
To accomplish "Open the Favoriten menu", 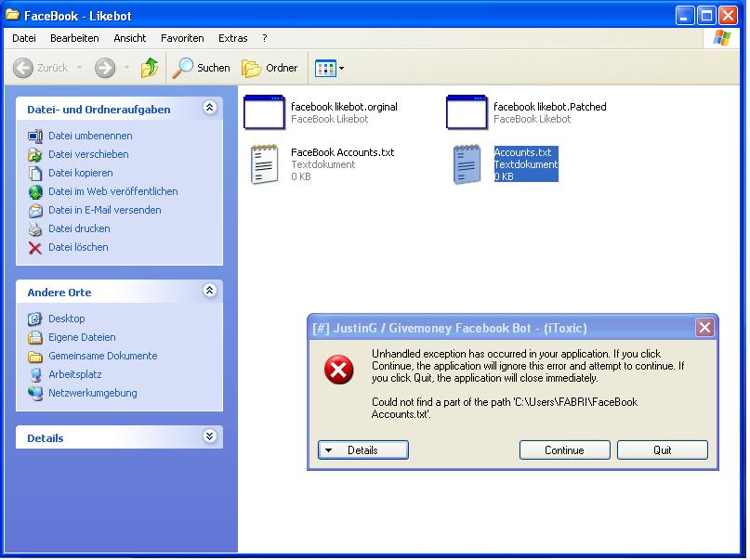I will coord(182,38).
